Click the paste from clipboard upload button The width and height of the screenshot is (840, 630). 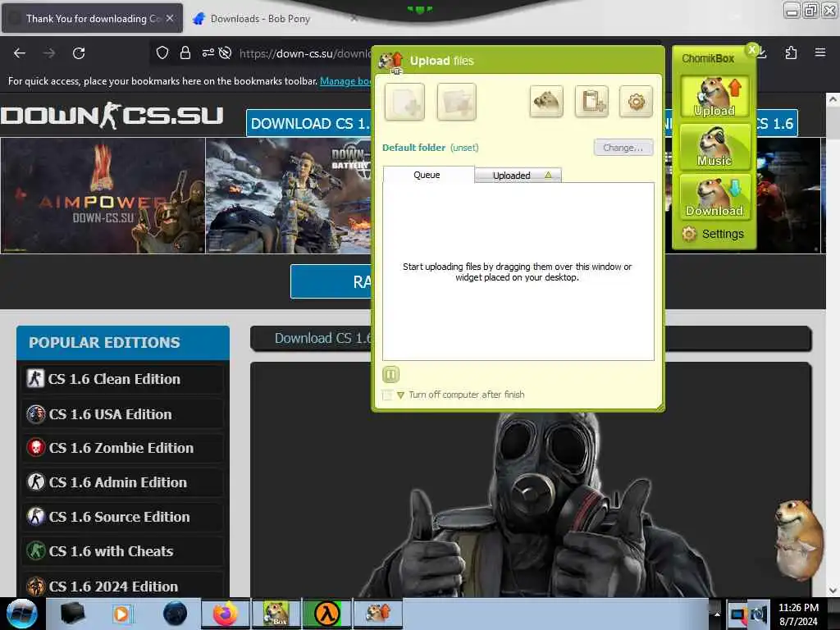click(591, 101)
